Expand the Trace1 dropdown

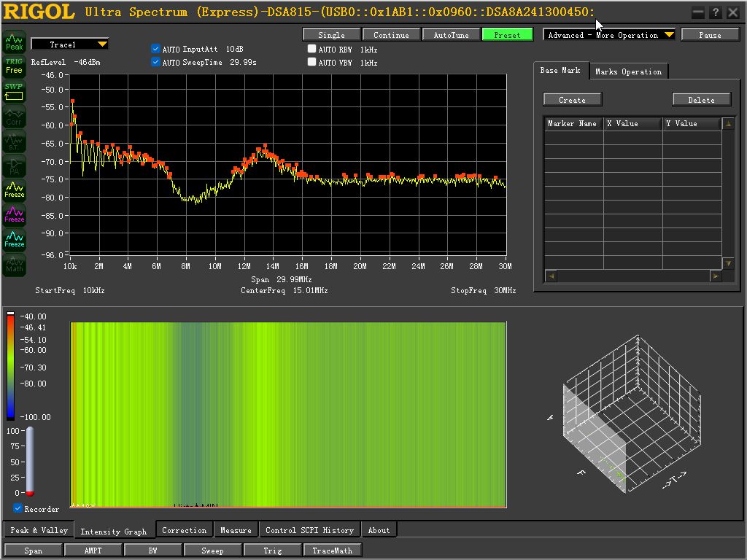70,44
